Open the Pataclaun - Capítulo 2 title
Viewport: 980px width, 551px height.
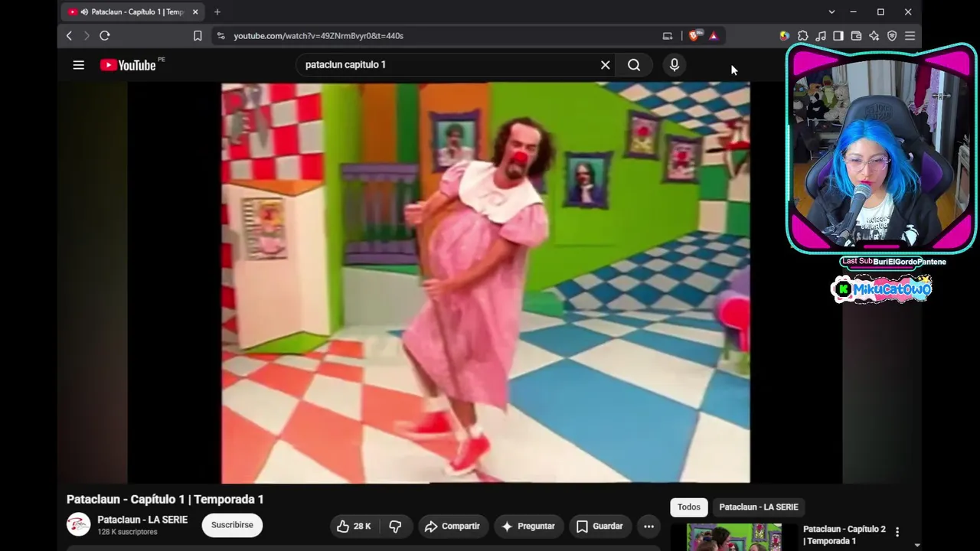coord(844,535)
